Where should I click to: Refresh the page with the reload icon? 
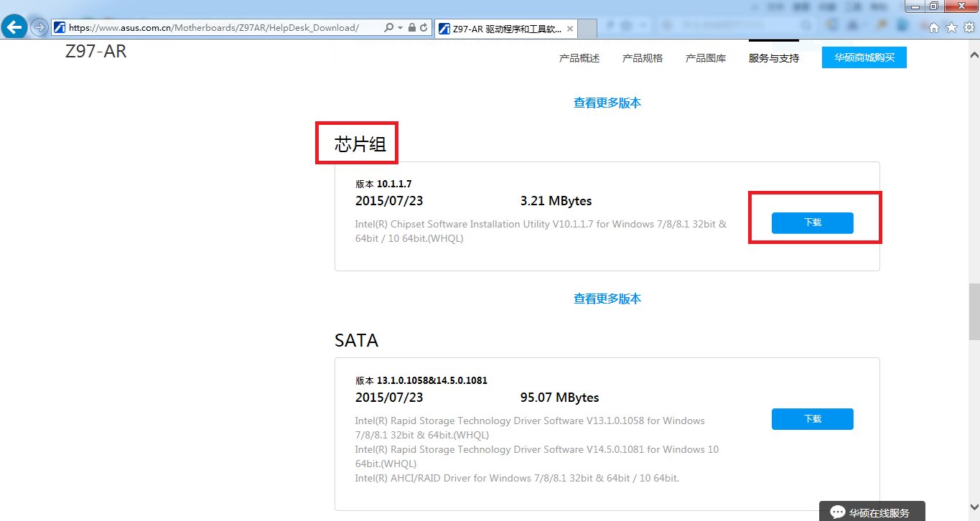click(424, 28)
